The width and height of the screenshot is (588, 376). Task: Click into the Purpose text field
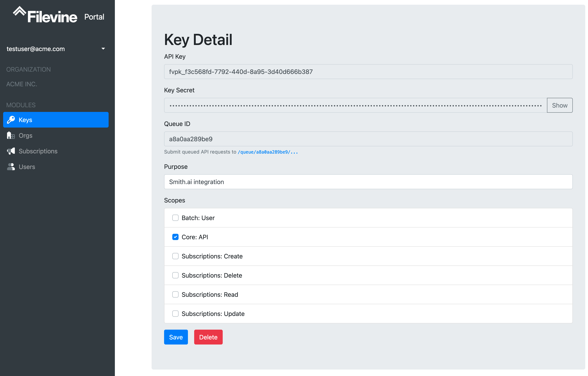pyautogui.click(x=368, y=182)
